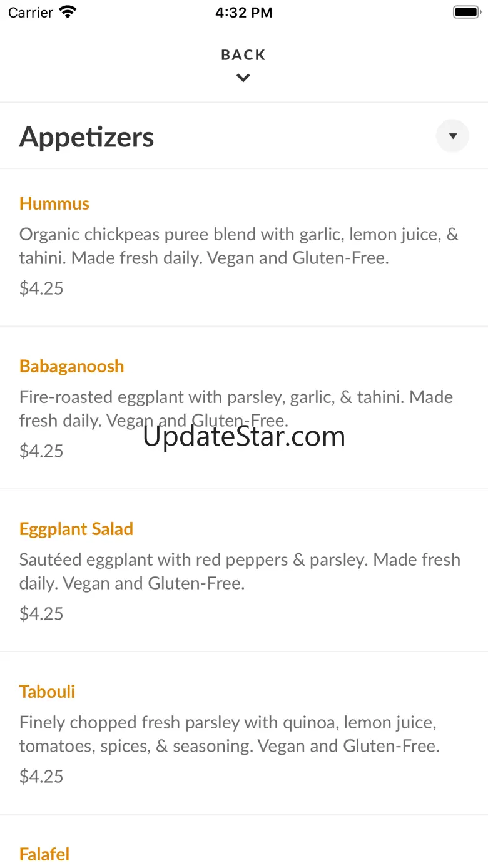Tap the Tabouli description text
The width and height of the screenshot is (488, 868).
tap(229, 734)
